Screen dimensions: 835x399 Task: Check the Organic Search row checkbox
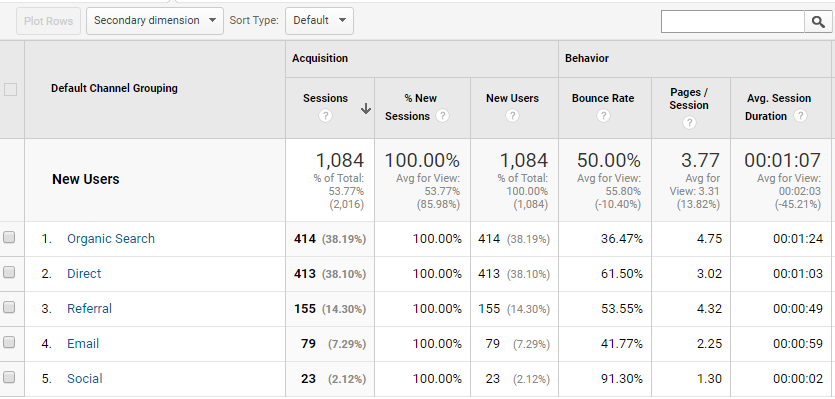tap(9, 238)
